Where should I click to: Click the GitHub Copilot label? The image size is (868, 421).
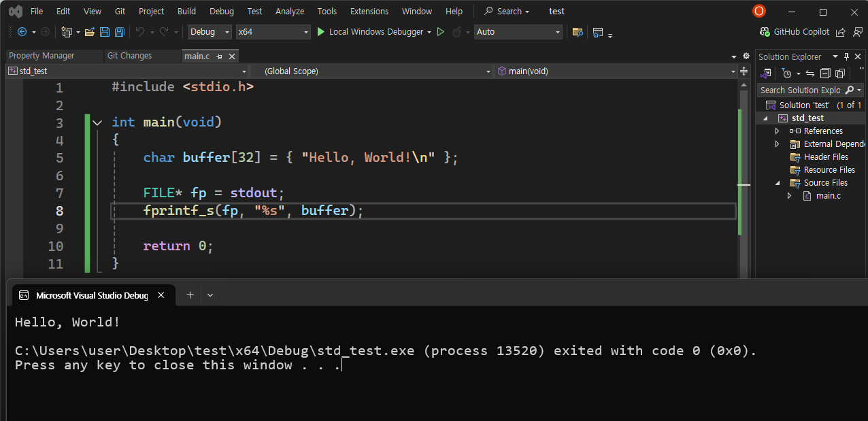coord(801,32)
